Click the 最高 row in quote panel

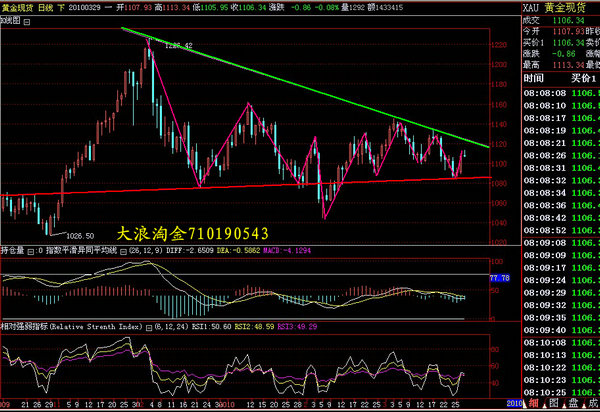tap(561, 65)
